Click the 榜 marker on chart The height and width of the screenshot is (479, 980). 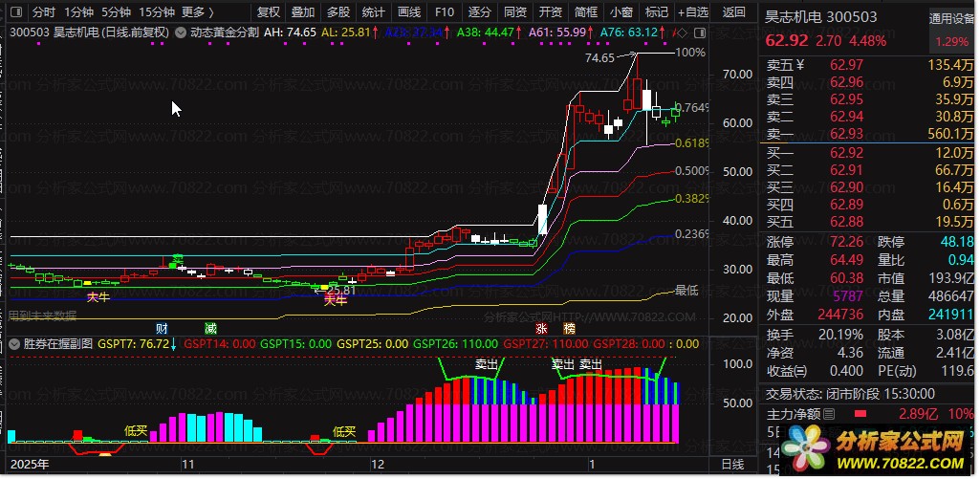pyautogui.click(x=569, y=328)
